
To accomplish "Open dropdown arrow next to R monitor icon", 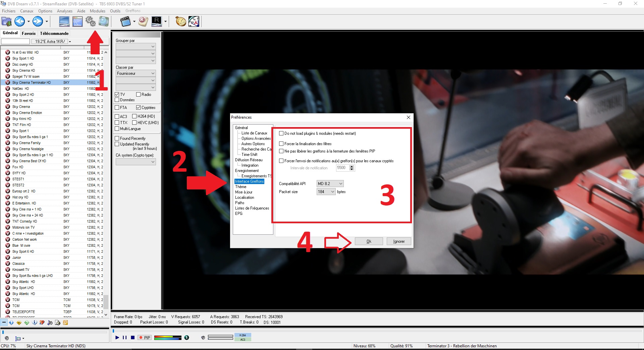I will point(166,22).
